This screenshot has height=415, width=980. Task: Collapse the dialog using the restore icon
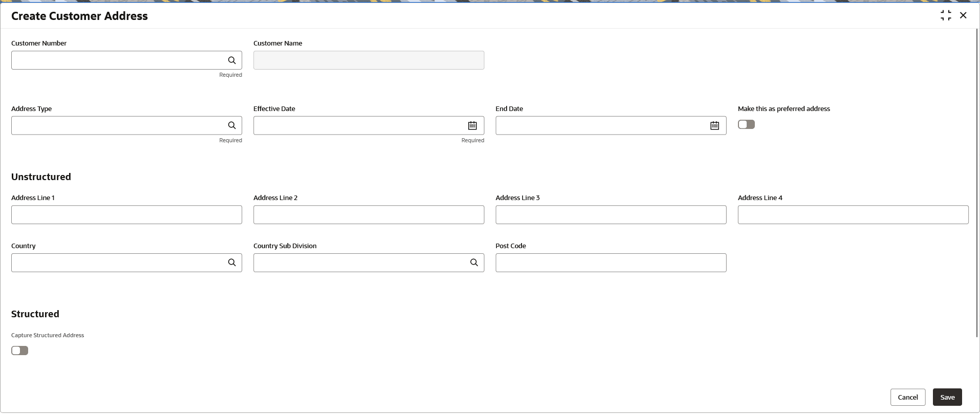pos(946,15)
